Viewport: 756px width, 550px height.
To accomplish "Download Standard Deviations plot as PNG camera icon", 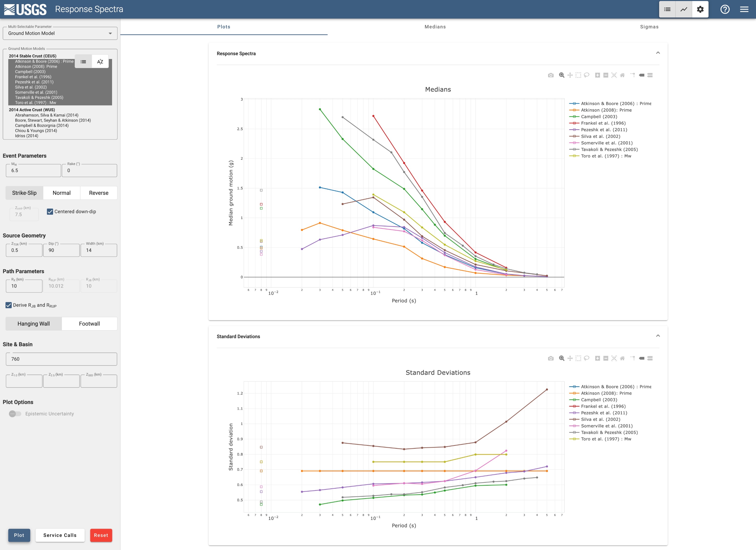I will coord(551,359).
